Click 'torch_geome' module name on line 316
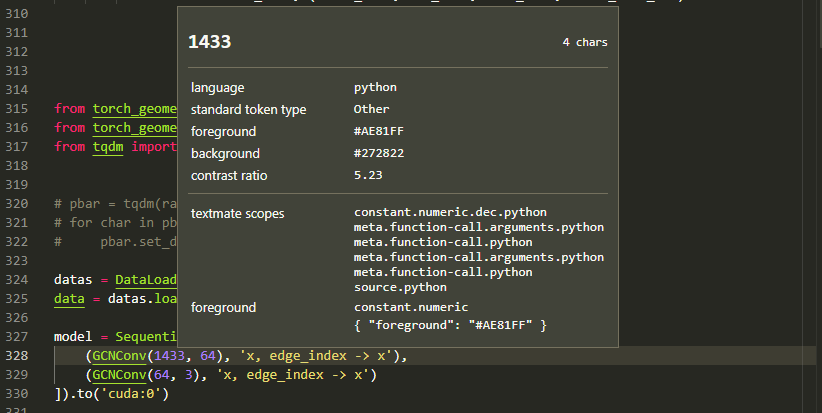The width and height of the screenshot is (822, 413). click(135, 128)
